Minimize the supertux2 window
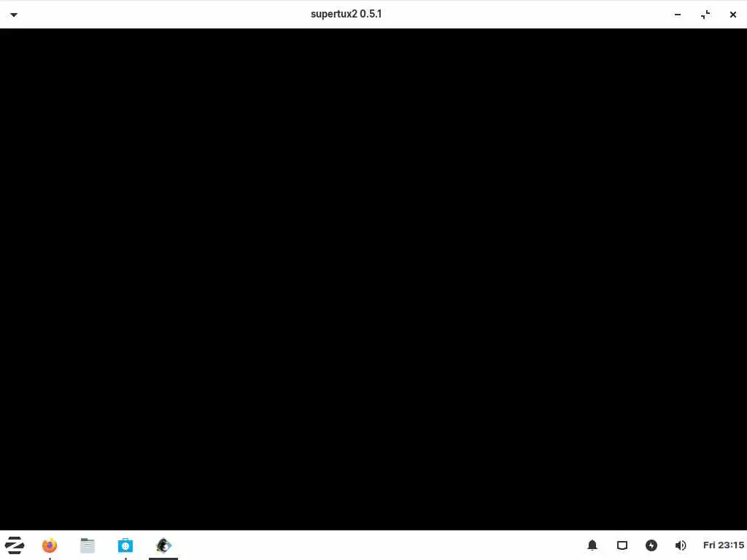Viewport: 747px width, 560px height. click(678, 15)
